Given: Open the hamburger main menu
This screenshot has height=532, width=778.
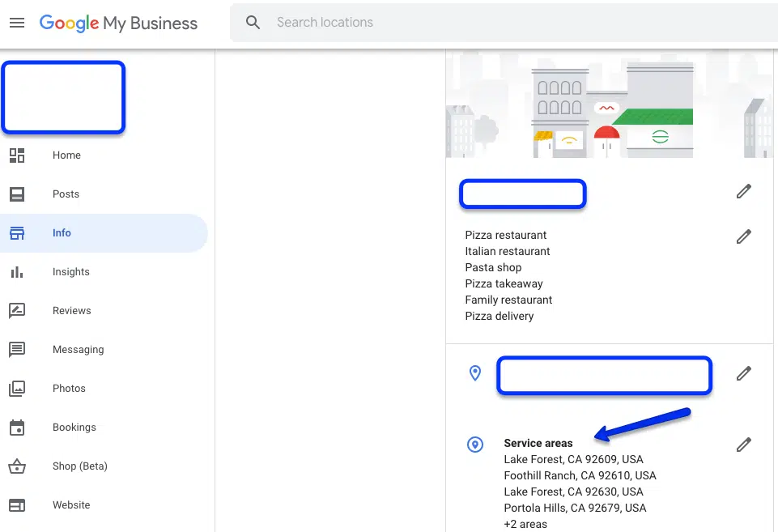Looking at the screenshot, I should [x=17, y=23].
